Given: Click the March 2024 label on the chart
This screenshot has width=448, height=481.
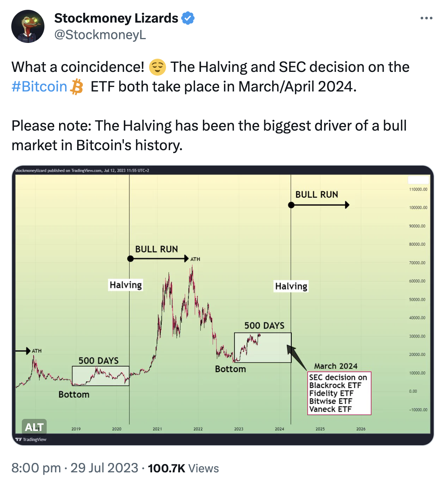Looking at the screenshot, I should (x=335, y=366).
